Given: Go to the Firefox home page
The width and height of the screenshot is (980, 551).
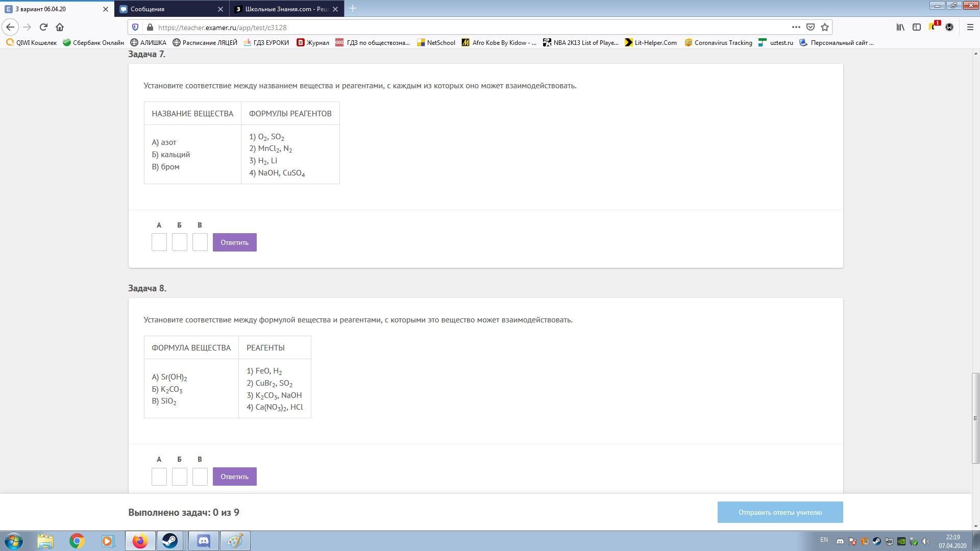Looking at the screenshot, I should 60,27.
